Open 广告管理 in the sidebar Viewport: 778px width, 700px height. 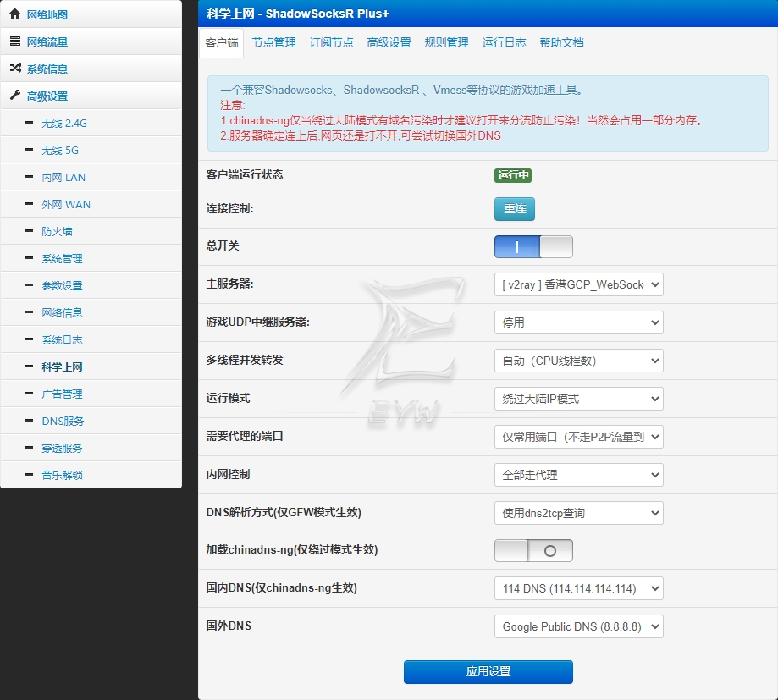click(62, 394)
